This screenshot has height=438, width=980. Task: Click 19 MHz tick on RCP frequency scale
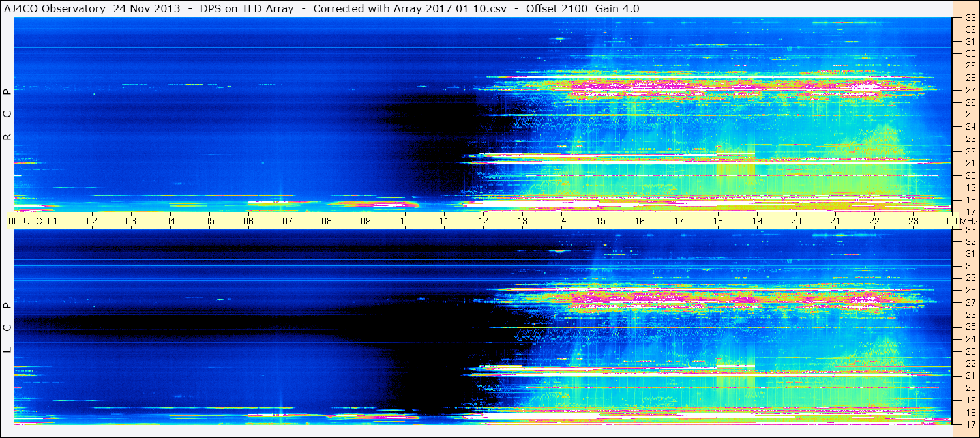970,188
